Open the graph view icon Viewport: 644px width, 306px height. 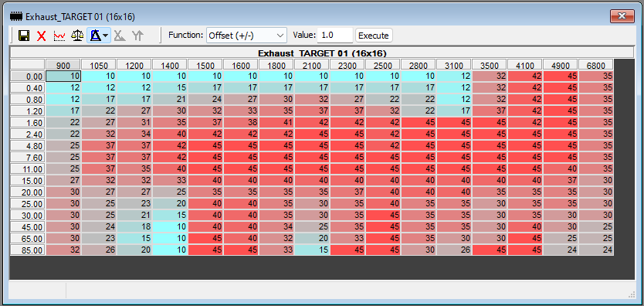coord(59,36)
